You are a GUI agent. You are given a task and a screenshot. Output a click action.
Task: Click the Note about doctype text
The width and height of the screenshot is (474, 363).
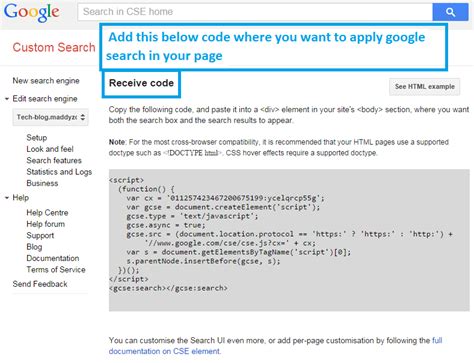click(x=279, y=148)
